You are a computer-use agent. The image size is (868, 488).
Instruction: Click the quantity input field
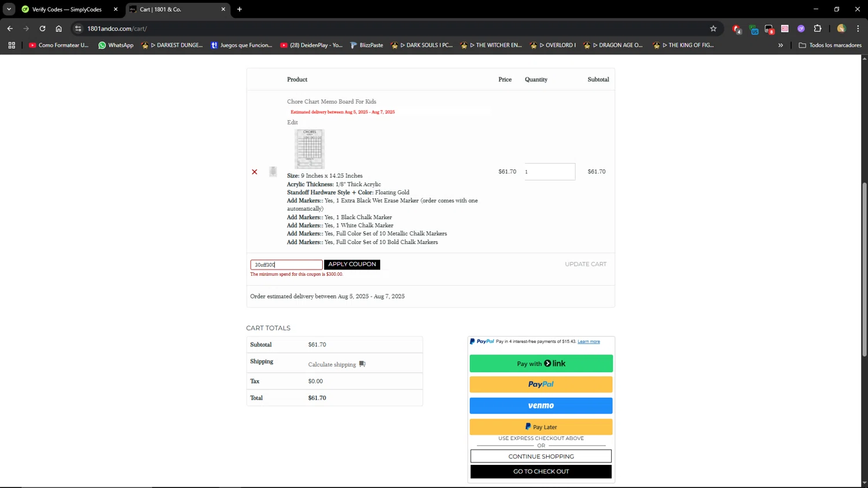pyautogui.click(x=550, y=172)
